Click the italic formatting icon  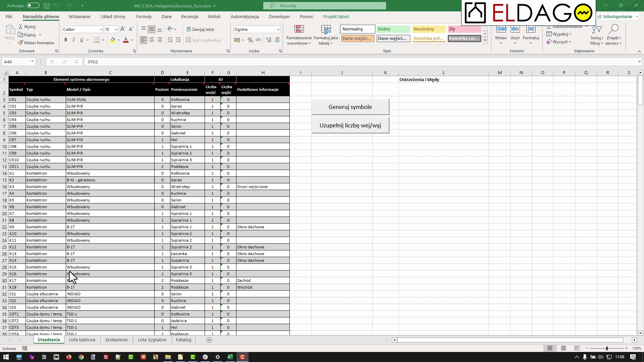tap(73, 40)
